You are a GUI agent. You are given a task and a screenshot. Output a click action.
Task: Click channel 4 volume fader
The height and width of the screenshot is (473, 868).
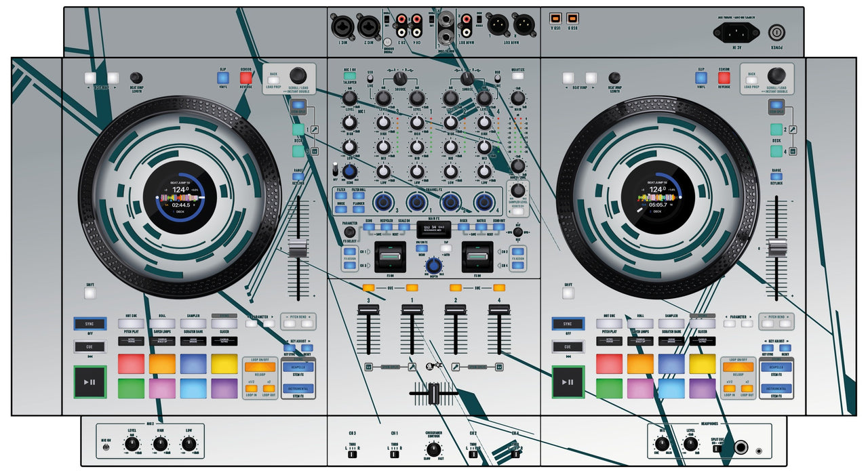pos(499,310)
